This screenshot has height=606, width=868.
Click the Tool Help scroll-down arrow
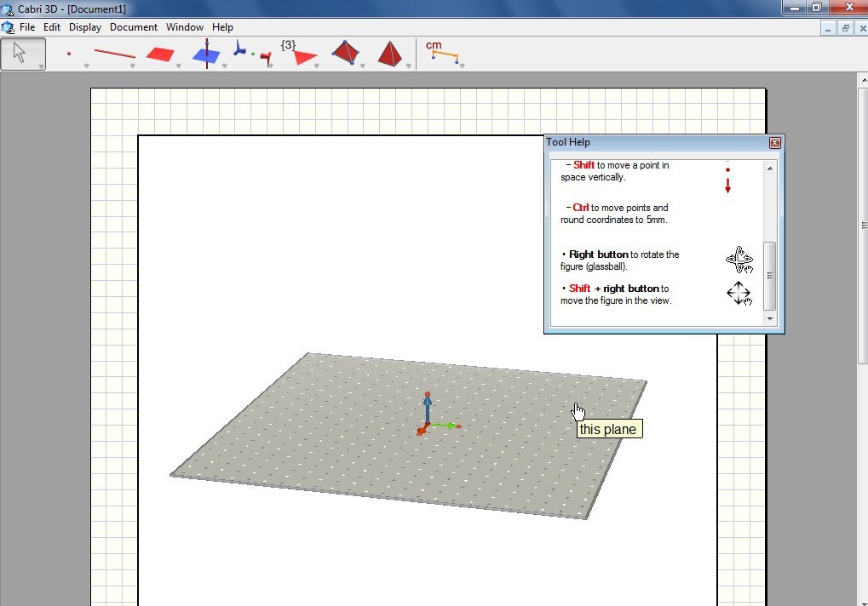pyautogui.click(x=769, y=318)
